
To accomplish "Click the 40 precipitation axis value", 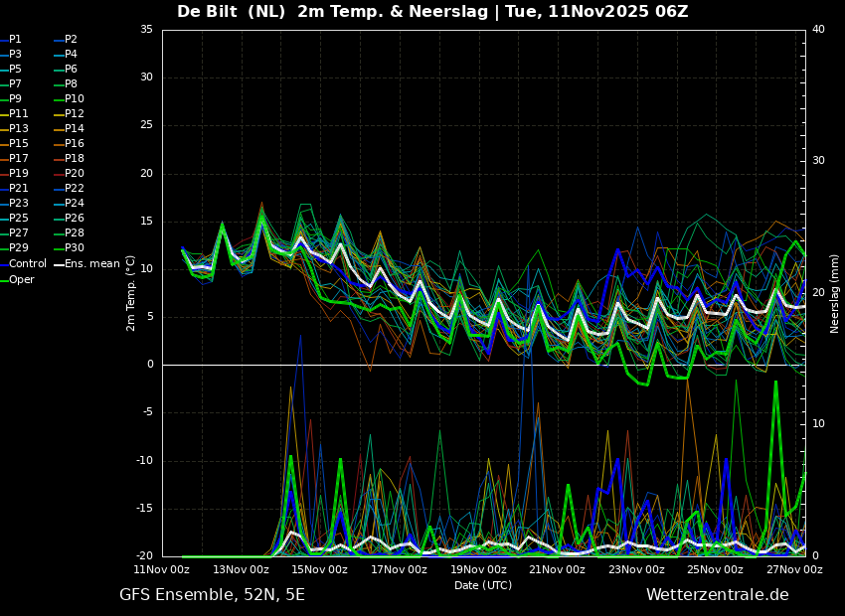I will (818, 29).
